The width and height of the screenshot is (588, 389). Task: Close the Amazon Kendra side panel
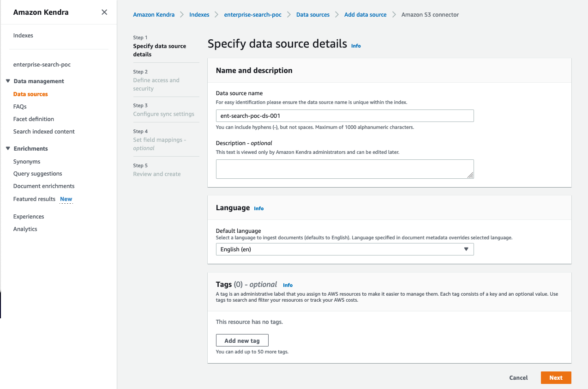tap(104, 12)
